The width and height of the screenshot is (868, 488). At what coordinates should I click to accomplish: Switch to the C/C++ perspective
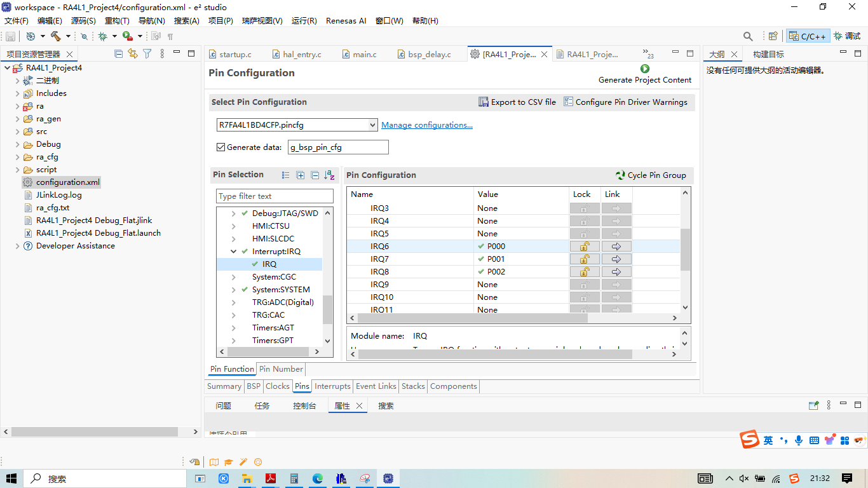tap(808, 36)
